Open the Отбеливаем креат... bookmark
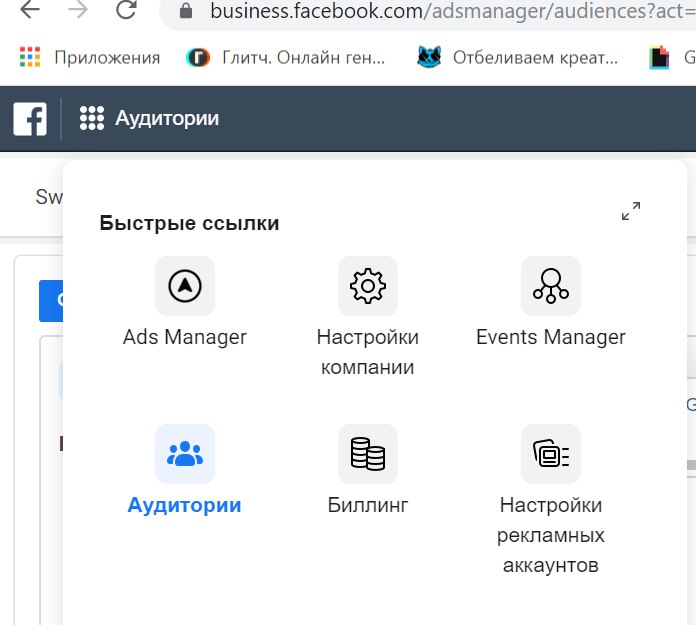 point(517,58)
